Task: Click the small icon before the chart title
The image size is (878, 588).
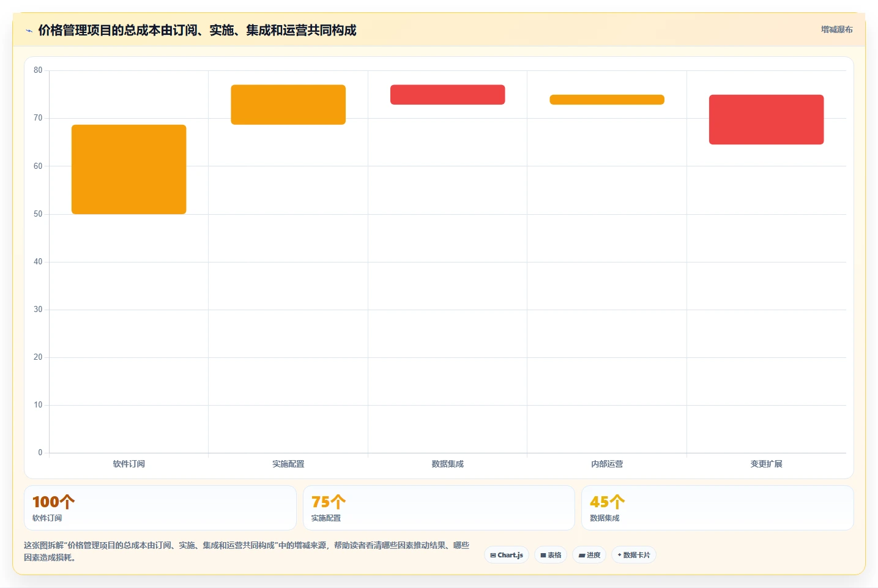Action: (29, 31)
